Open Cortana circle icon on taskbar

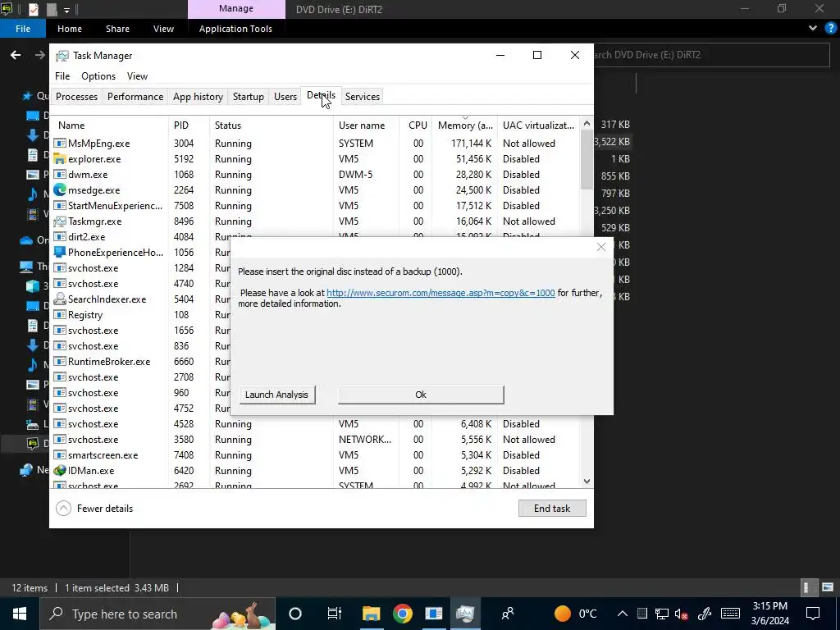pyautogui.click(x=295, y=614)
